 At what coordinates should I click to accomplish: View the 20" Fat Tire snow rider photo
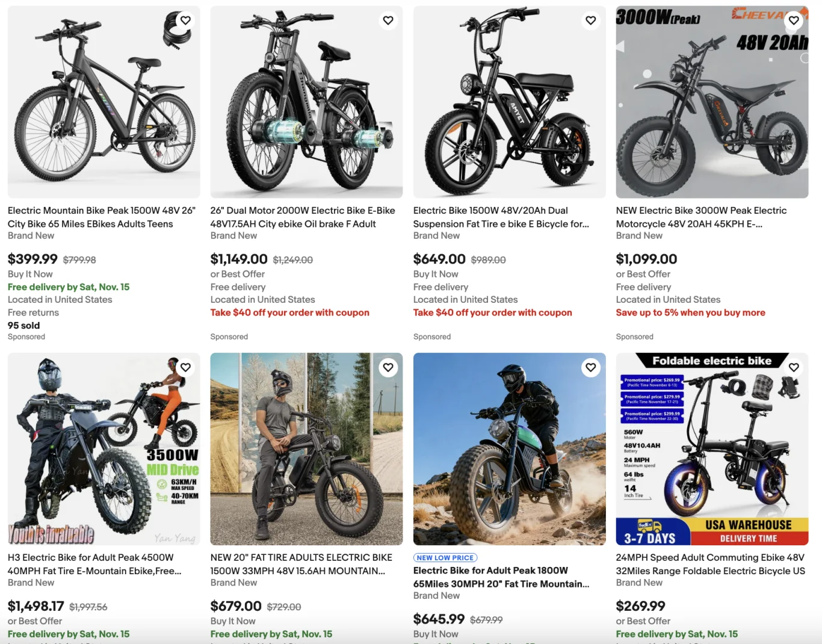click(306, 449)
